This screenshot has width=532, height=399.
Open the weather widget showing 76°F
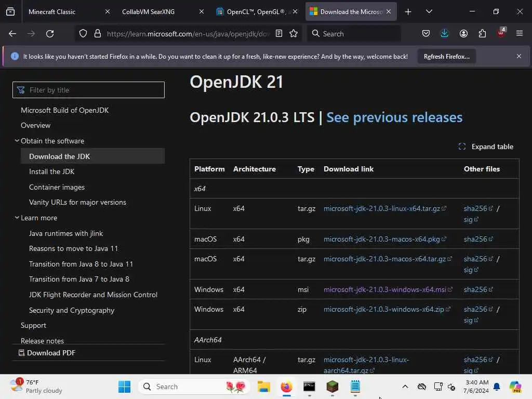(36, 387)
